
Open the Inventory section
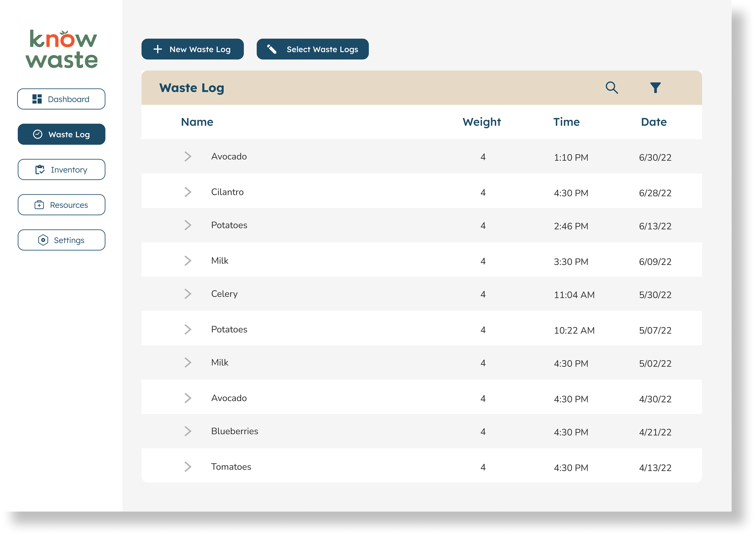click(61, 170)
